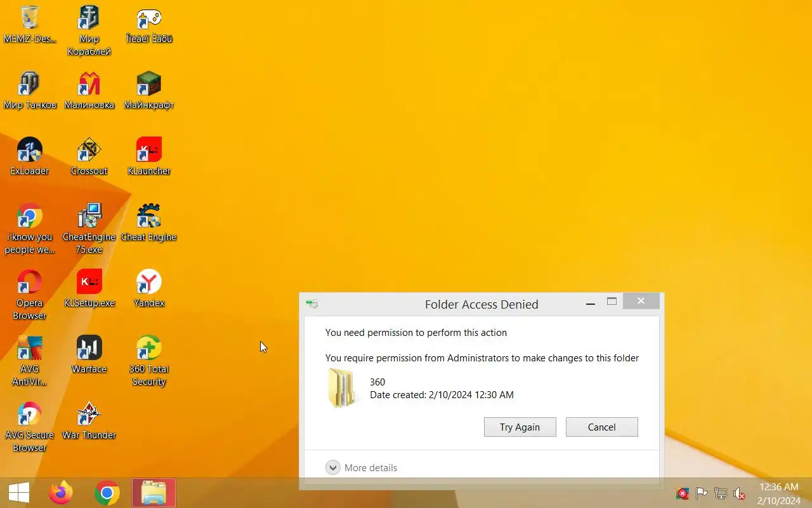
Task: Maximize the Folder Access Denied dialog
Action: [x=612, y=302]
